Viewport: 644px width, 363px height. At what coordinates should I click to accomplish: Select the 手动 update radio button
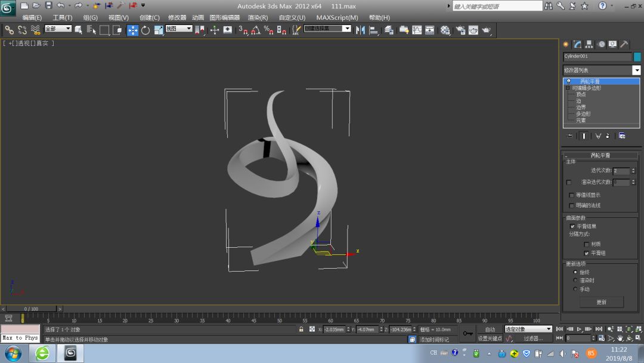(575, 289)
